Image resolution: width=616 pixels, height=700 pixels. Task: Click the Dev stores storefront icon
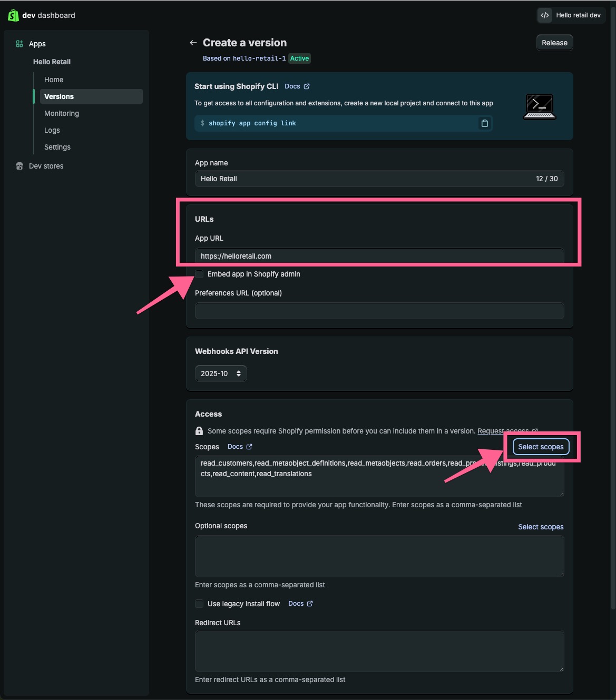(19, 166)
